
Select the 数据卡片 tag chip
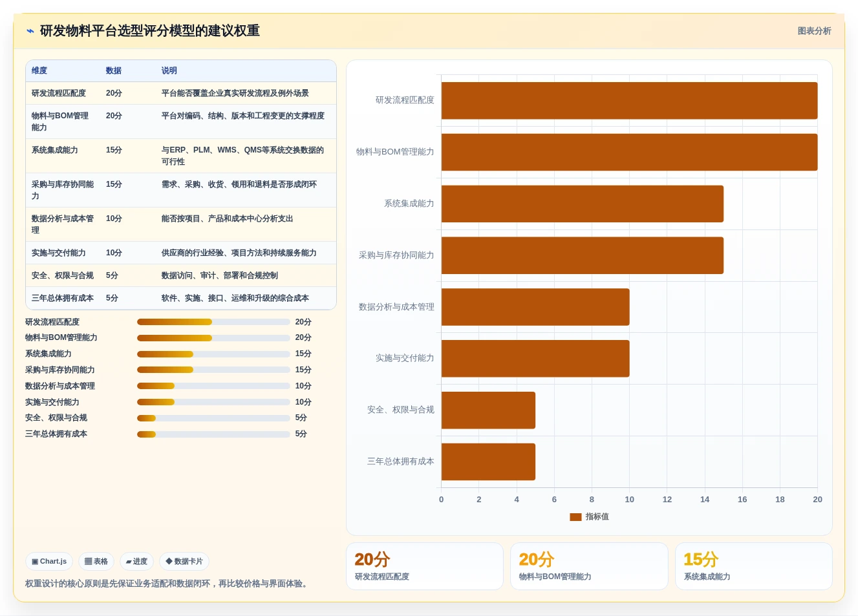tap(184, 561)
